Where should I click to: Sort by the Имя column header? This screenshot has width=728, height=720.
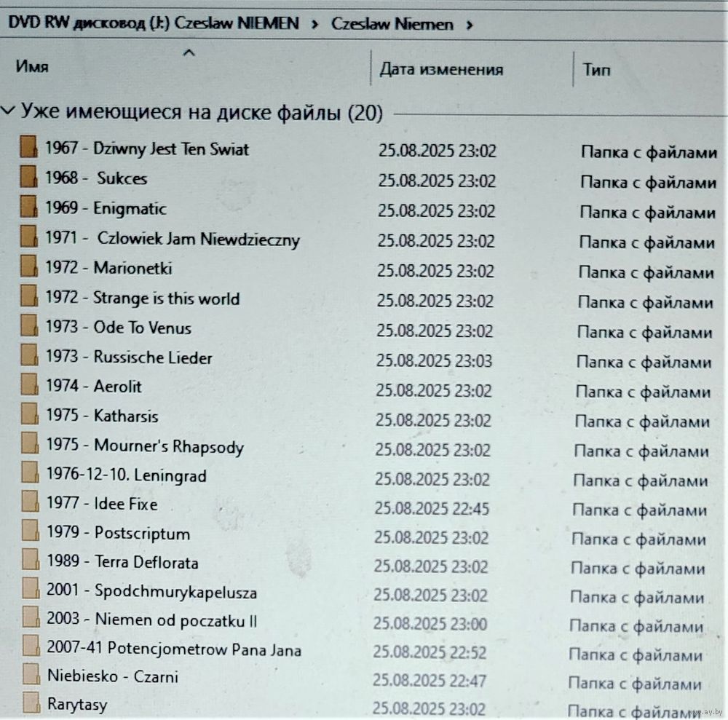coord(32,66)
